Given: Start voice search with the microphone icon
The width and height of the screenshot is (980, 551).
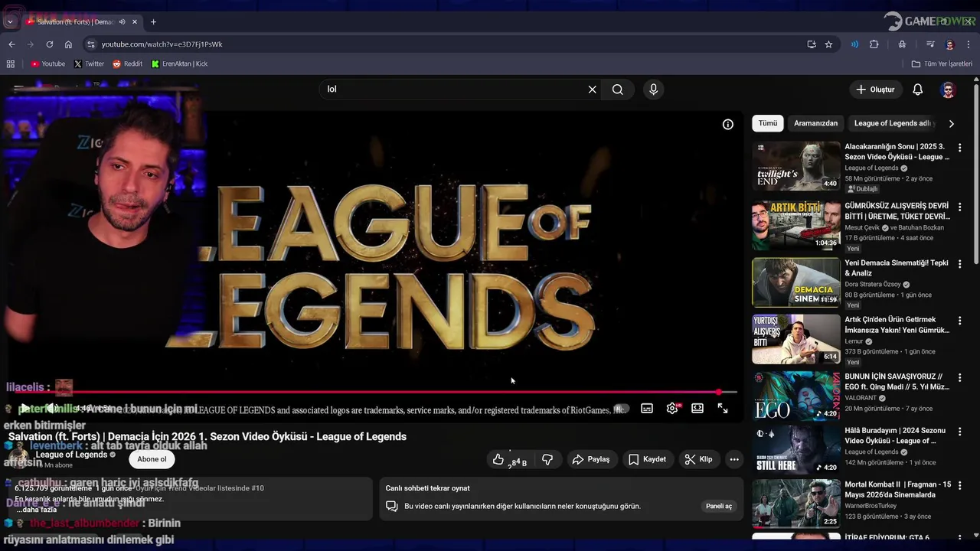Looking at the screenshot, I should pyautogui.click(x=653, y=90).
